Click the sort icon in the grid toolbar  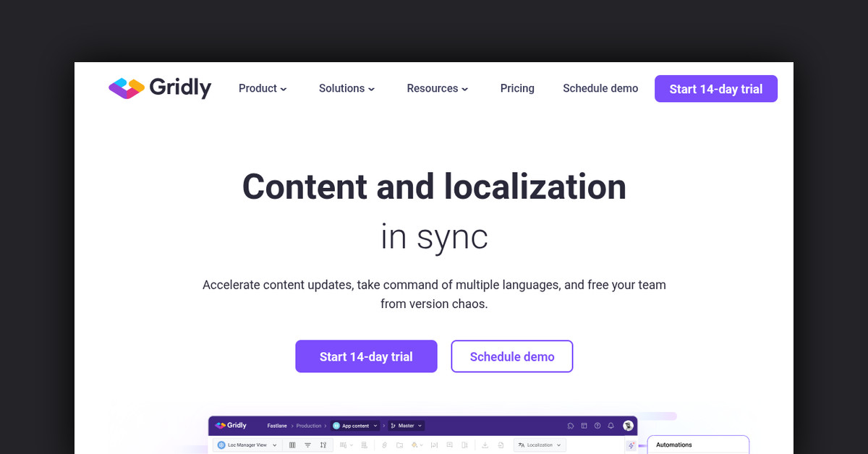[x=323, y=445]
